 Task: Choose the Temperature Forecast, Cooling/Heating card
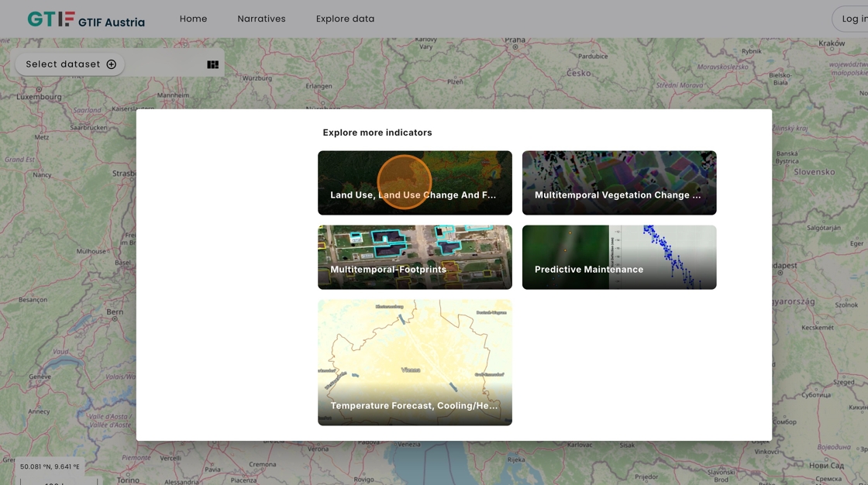(x=415, y=363)
